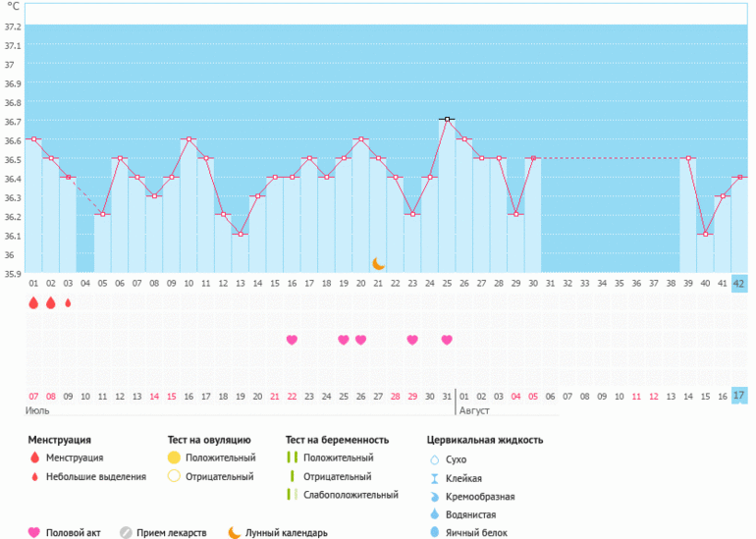Select the highlighted date 17 at bottom right
Viewport: 756px width, 539px height.
(x=739, y=396)
